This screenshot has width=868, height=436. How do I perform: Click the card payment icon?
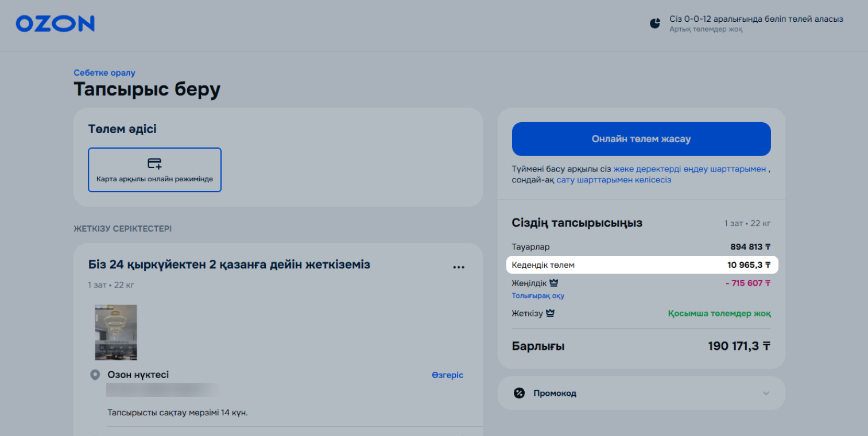tap(154, 163)
